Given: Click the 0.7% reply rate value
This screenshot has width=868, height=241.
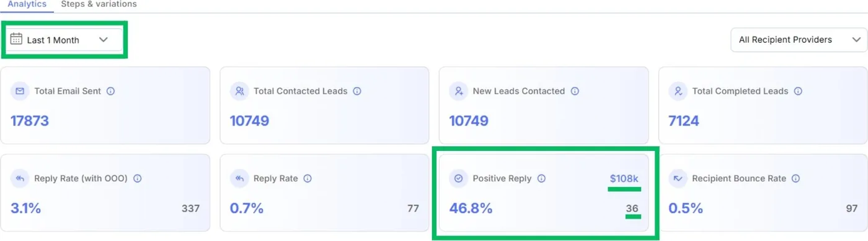Looking at the screenshot, I should pos(247,209).
